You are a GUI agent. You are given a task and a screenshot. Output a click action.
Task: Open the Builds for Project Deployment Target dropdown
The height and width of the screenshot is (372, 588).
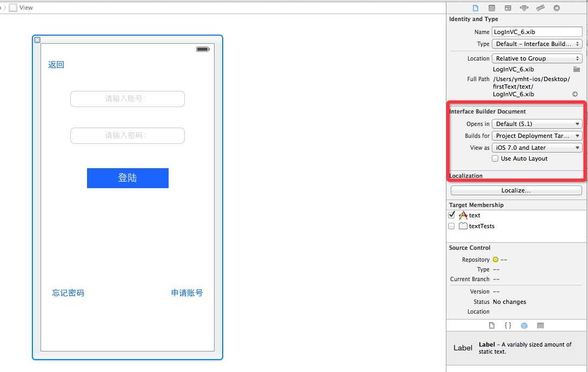tap(537, 136)
